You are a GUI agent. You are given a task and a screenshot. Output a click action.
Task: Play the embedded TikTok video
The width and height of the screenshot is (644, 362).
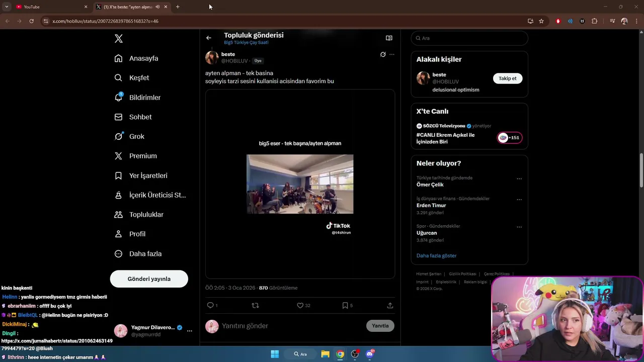(300, 184)
